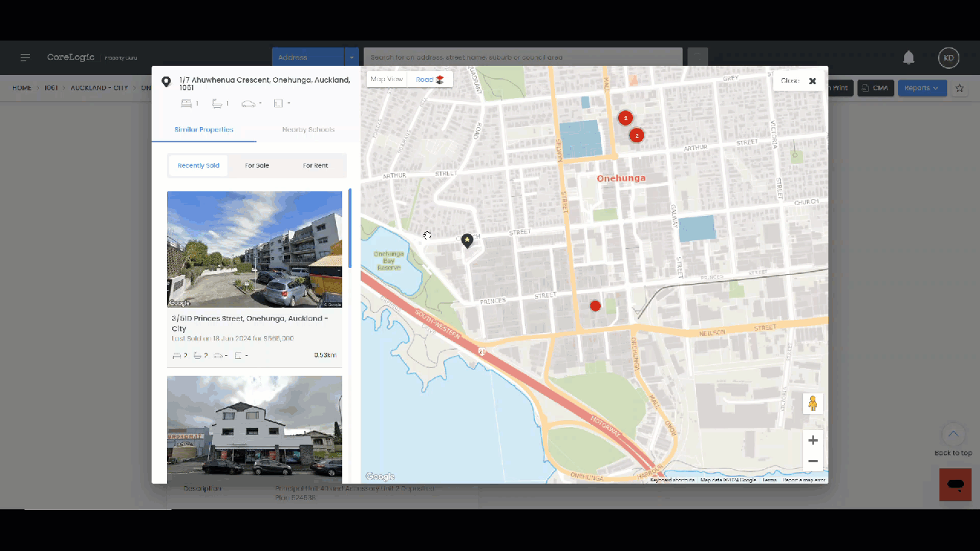Click the 1061 breadcrumb link

click(51, 88)
